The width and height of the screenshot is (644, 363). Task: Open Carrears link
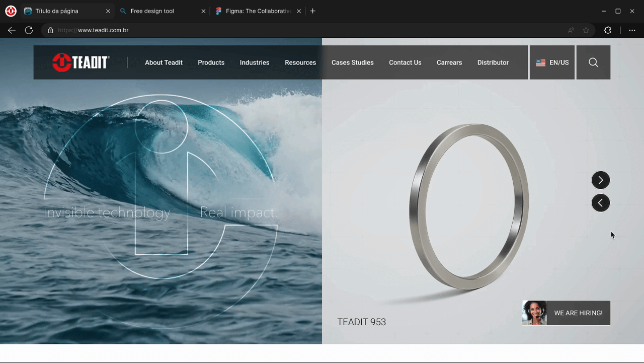pyautogui.click(x=449, y=62)
